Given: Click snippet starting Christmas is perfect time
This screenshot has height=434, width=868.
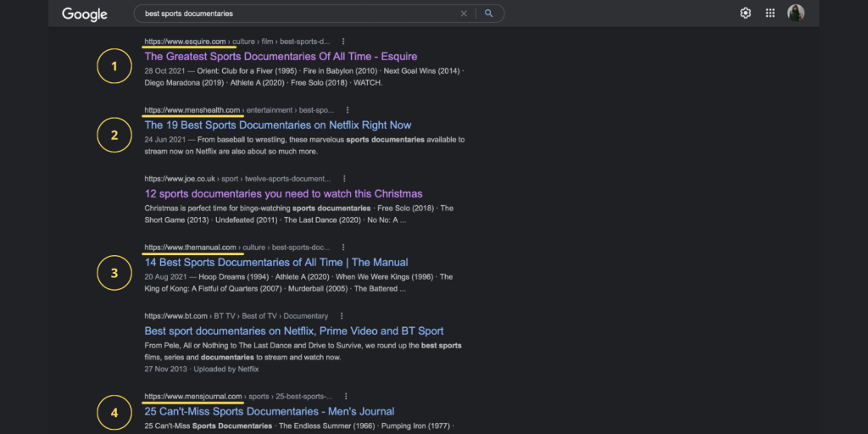Looking at the screenshot, I should click(299, 214).
